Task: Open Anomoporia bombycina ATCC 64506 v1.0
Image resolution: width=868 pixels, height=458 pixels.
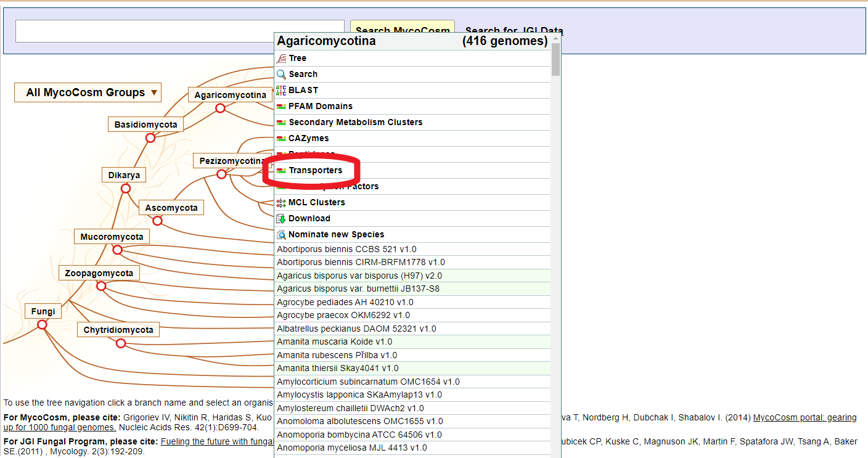Action: (412, 435)
